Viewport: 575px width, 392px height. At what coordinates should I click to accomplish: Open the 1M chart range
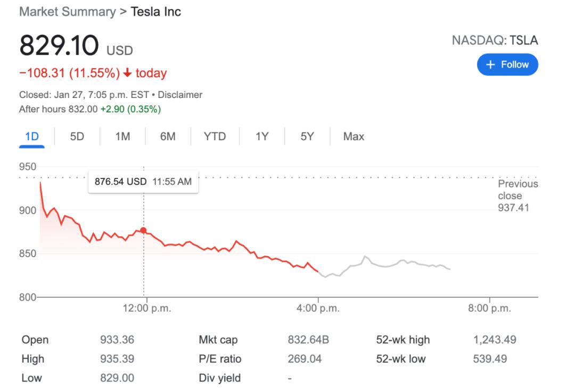tap(122, 136)
